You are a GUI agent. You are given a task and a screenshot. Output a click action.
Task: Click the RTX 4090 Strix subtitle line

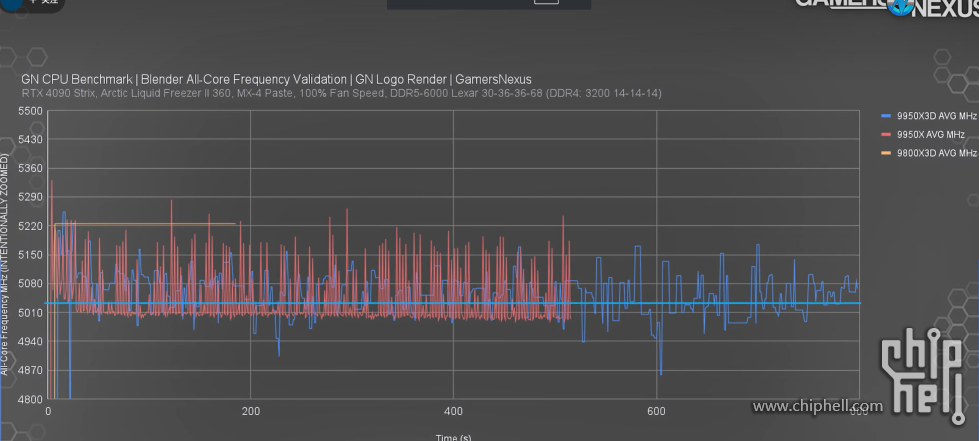(342, 93)
